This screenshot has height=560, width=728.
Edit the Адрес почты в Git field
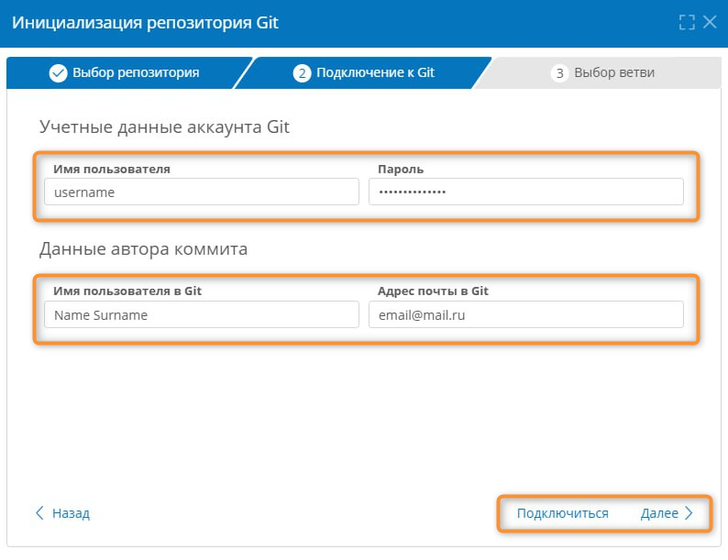coord(526,314)
